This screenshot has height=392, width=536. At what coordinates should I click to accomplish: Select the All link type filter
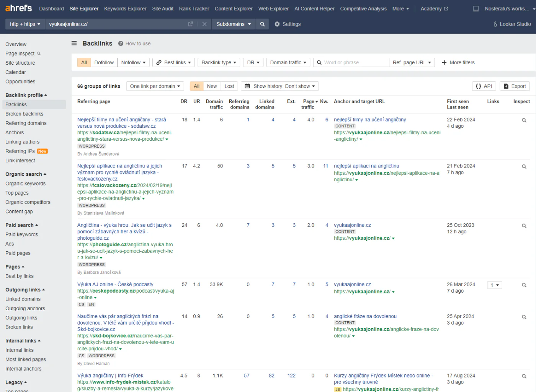pos(84,62)
